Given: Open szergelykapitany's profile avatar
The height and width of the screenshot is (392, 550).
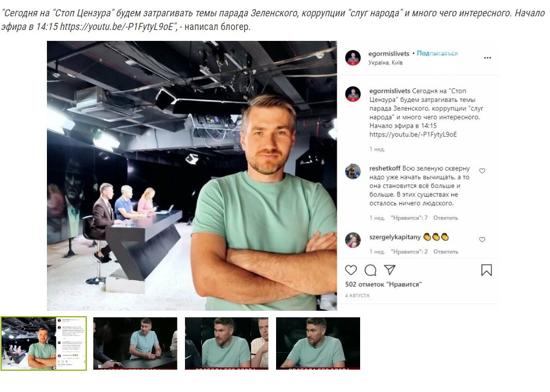Looking at the screenshot, I should [x=353, y=240].
